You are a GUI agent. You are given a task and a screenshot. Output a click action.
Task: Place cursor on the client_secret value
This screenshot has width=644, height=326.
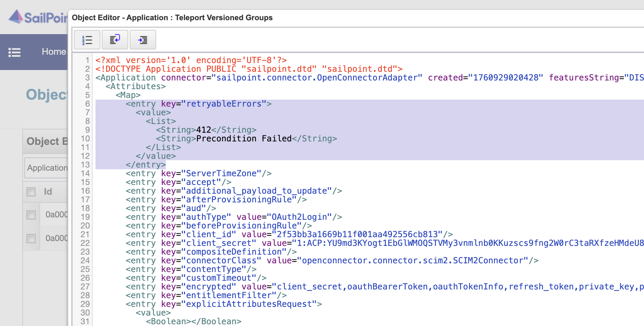point(383,243)
